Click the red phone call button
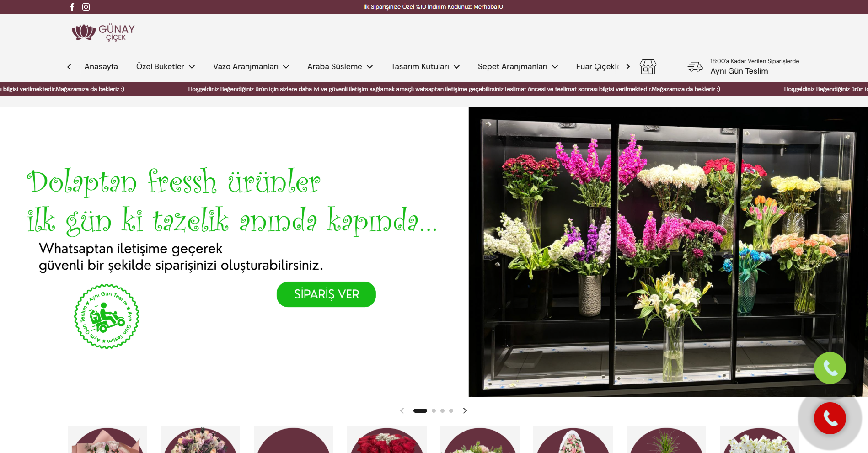The image size is (868, 453). point(830,418)
